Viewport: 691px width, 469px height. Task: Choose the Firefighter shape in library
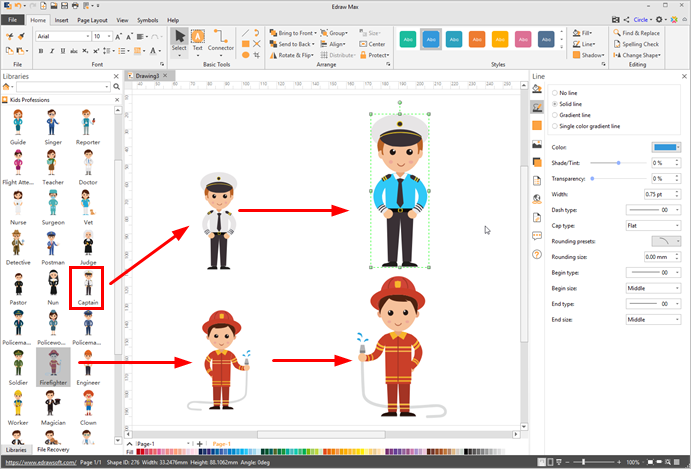[52, 366]
